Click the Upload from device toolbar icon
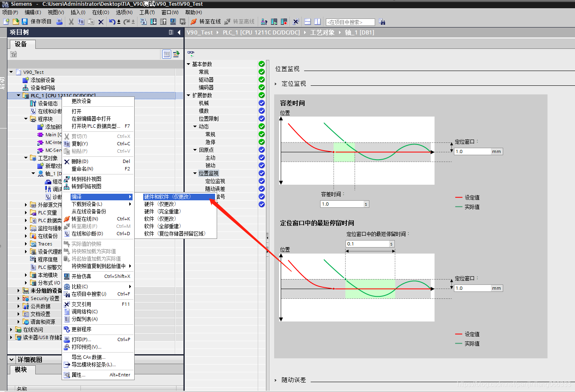This screenshot has height=392, width=575. [163, 22]
